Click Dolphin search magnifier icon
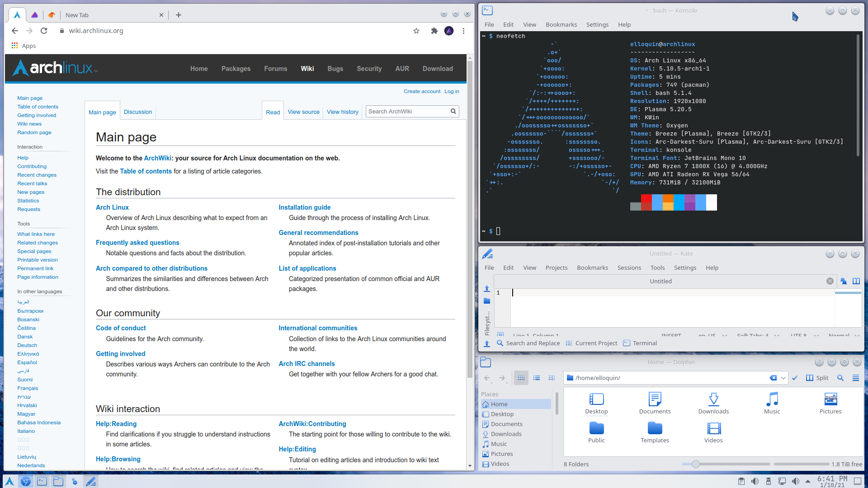Image resolution: width=868 pixels, height=488 pixels. pyautogui.click(x=840, y=378)
